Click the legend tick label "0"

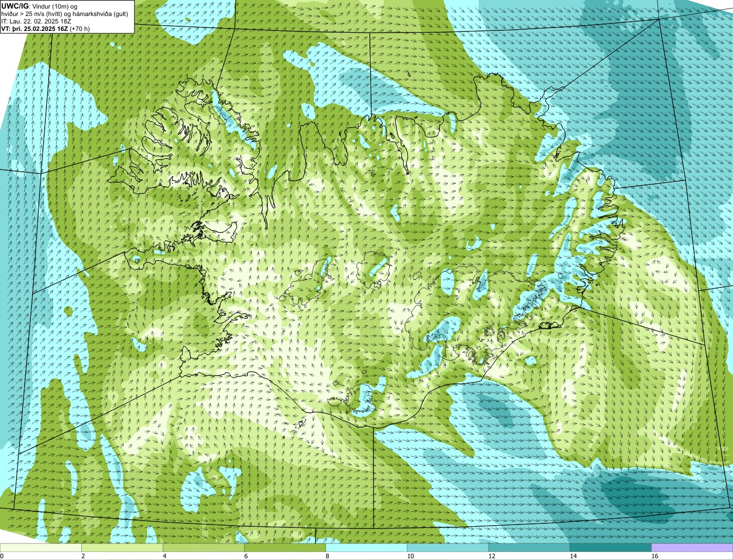(x=2, y=556)
